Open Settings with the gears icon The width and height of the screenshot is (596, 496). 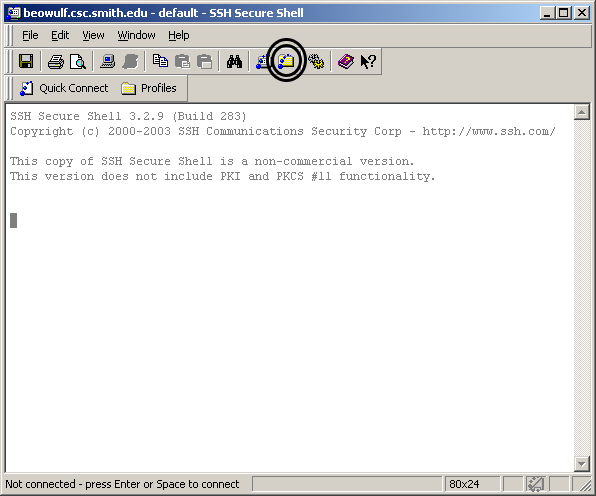pos(316,61)
